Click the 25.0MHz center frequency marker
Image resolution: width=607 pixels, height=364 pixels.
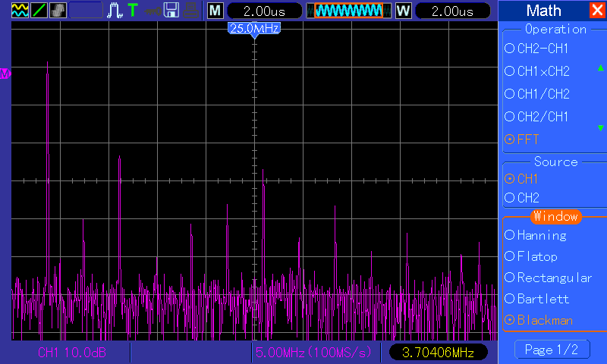[x=254, y=28]
